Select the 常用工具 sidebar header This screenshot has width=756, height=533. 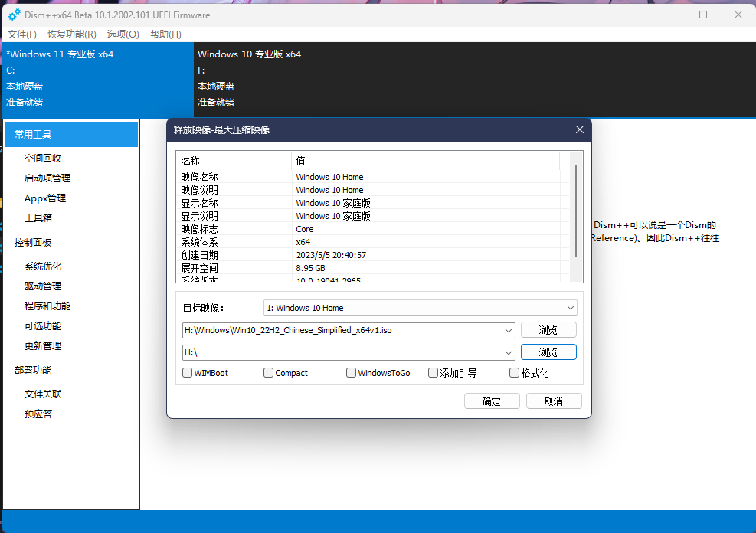[71, 134]
